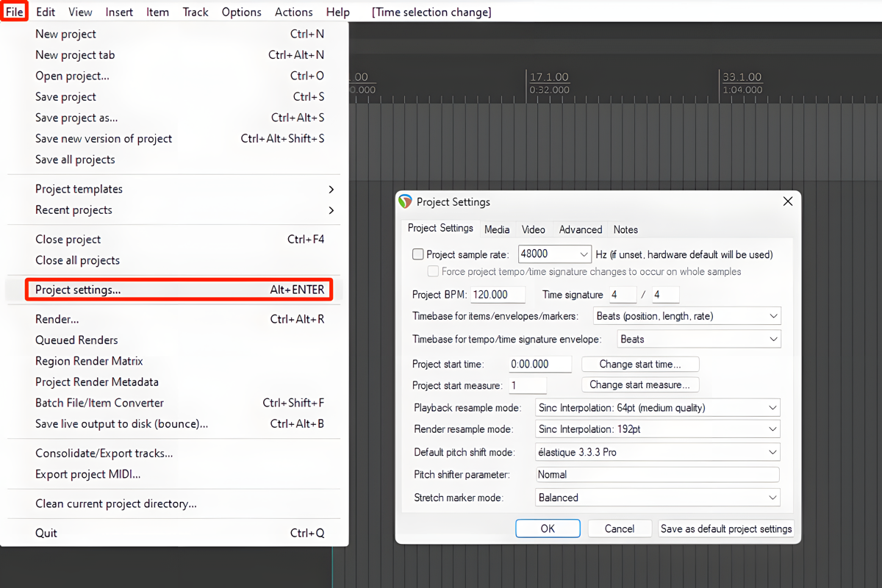Image resolution: width=882 pixels, height=588 pixels.
Task: Toggle Force project tempo changes checkbox
Action: coord(432,271)
